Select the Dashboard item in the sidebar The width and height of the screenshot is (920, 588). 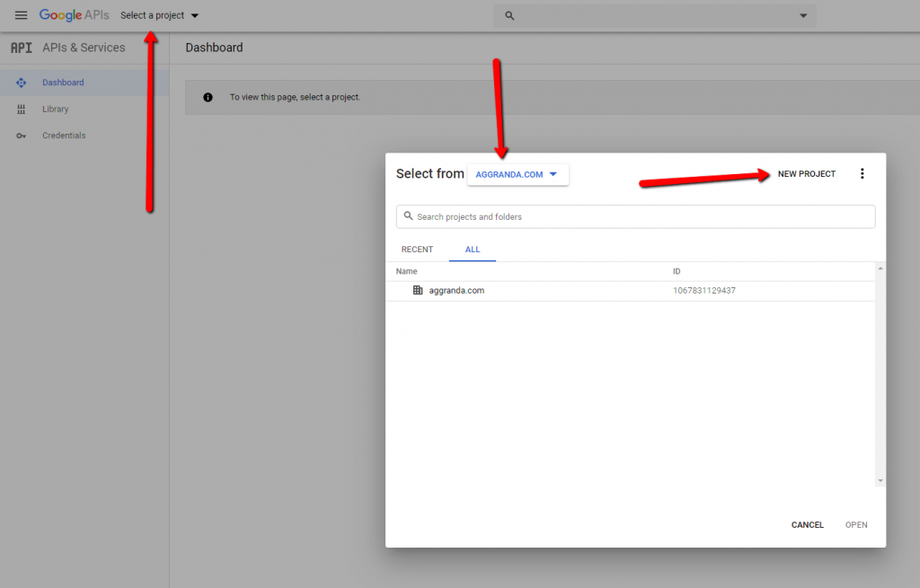coord(63,81)
